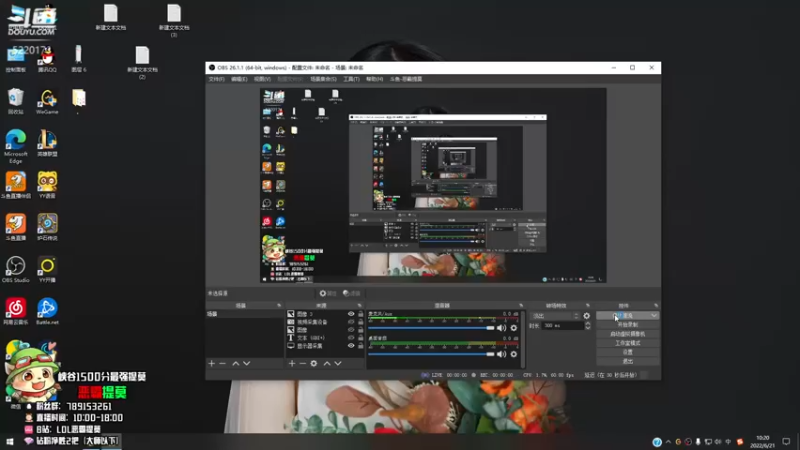Open 网易云音乐 desktop icon
Viewport: 800px width, 450px height.
coord(15,311)
